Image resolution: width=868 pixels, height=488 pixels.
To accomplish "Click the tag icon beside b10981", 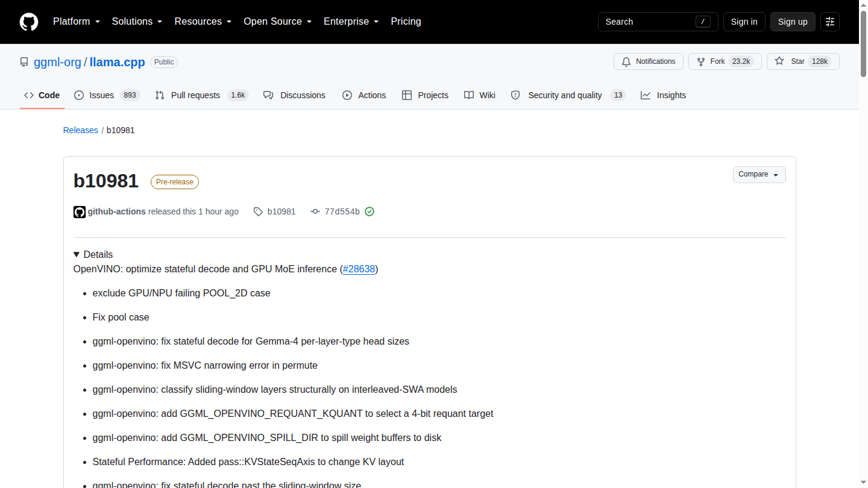I will (258, 211).
